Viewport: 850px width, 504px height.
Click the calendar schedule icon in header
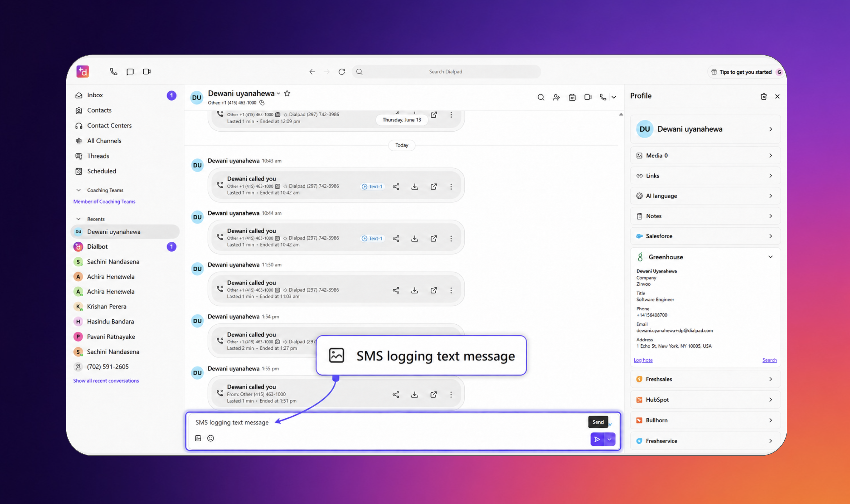point(572,98)
